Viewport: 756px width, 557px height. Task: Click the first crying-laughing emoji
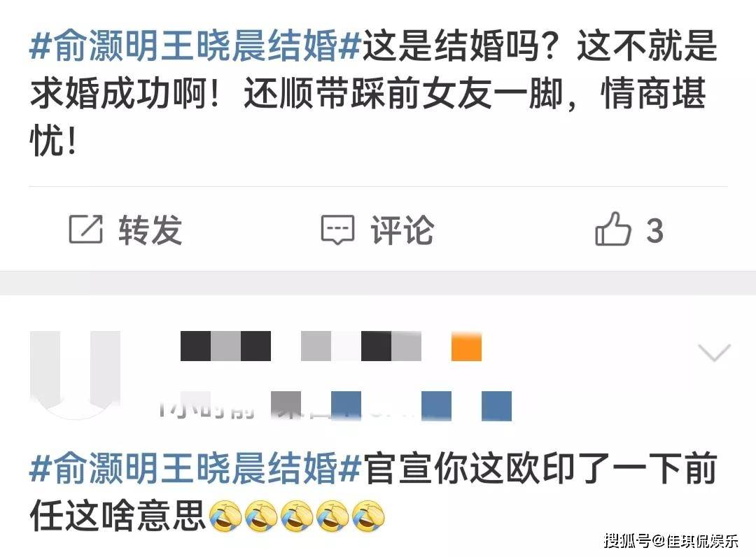pyautogui.click(x=225, y=516)
